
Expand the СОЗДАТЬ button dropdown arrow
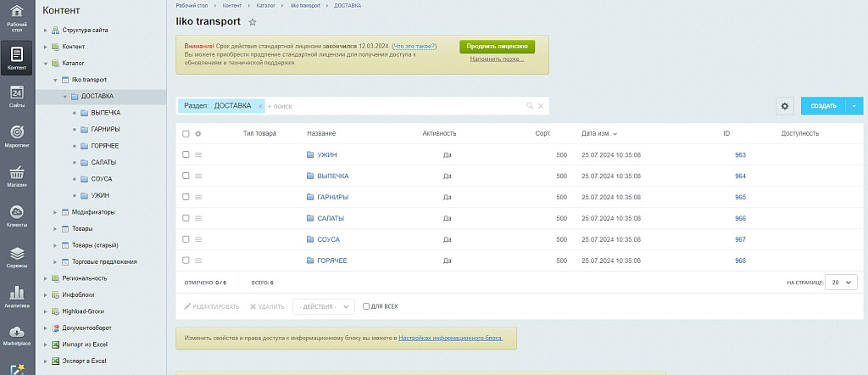coord(854,106)
